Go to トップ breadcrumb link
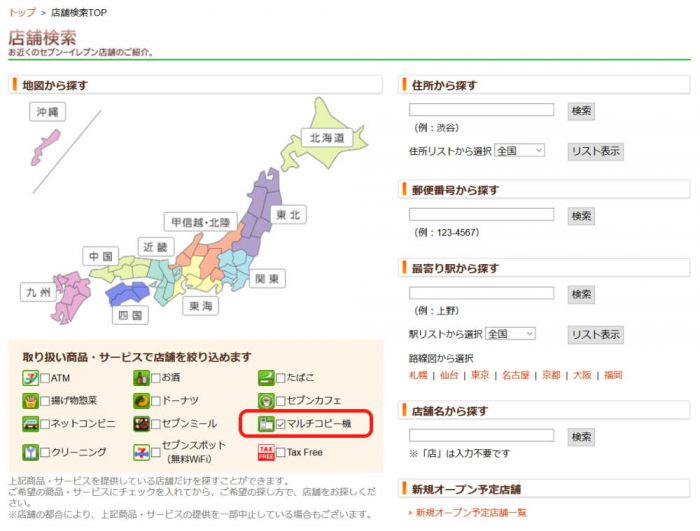Viewport: 700px width, 531px height. 22,13
